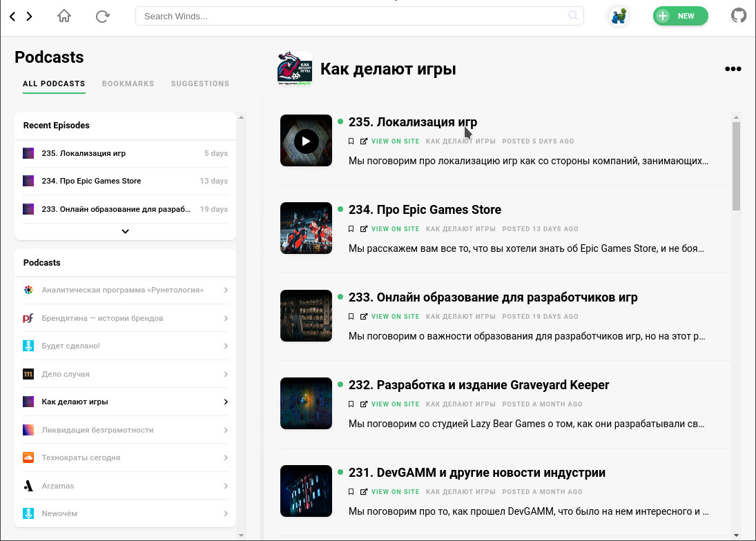Open the Будет сделано! podcast chevron
756x541 pixels.
(226, 346)
